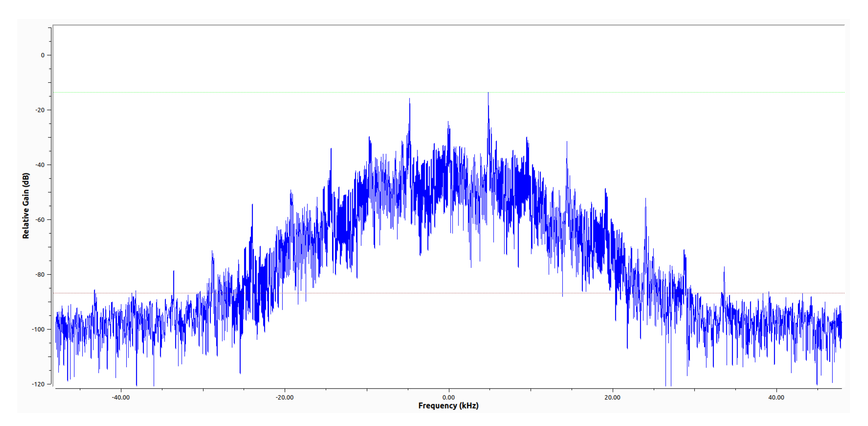
Task: Click the 0.00 frequency tick label
Action: [x=448, y=398]
